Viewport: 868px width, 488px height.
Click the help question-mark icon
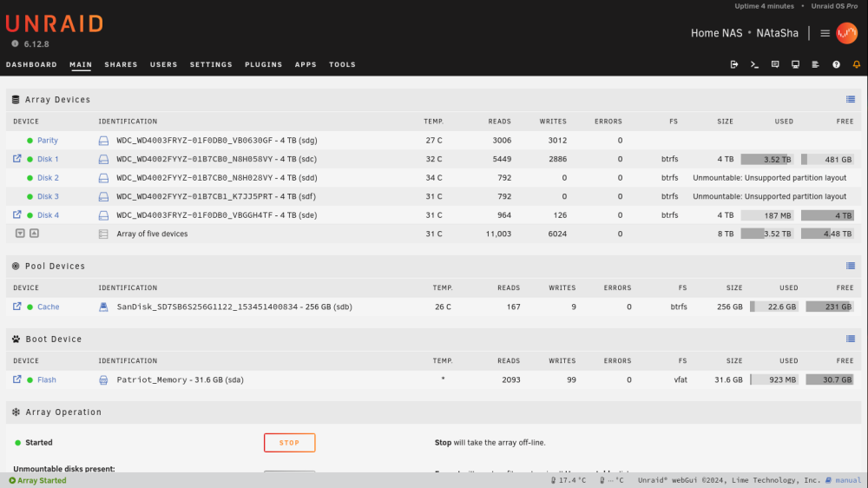click(836, 64)
